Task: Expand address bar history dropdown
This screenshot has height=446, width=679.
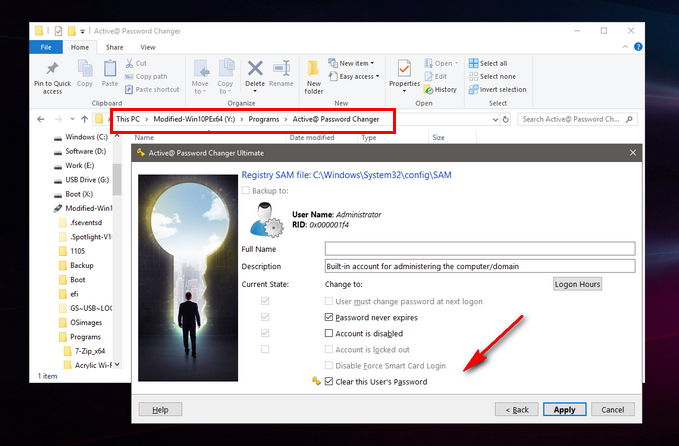Action: tap(495, 120)
